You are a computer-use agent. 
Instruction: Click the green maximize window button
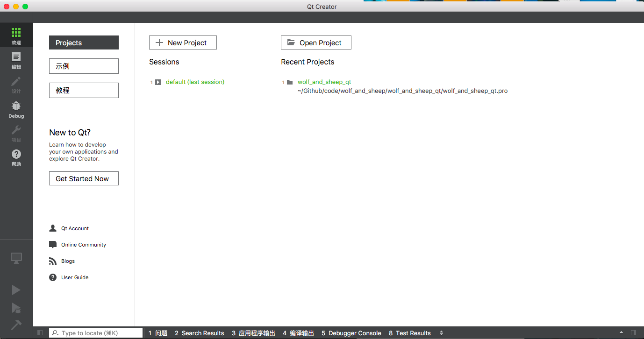[25, 7]
